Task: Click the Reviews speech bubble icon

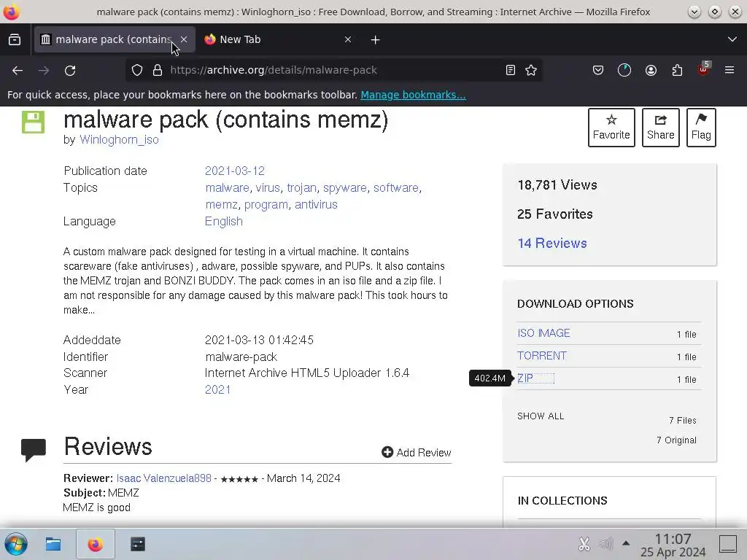Action: point(34,450)
